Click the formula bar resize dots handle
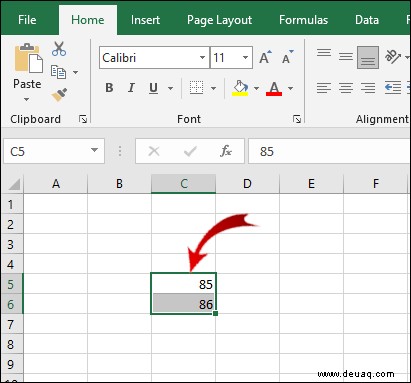The width and height of the screenshot is (411, 383). pos(120,151)
